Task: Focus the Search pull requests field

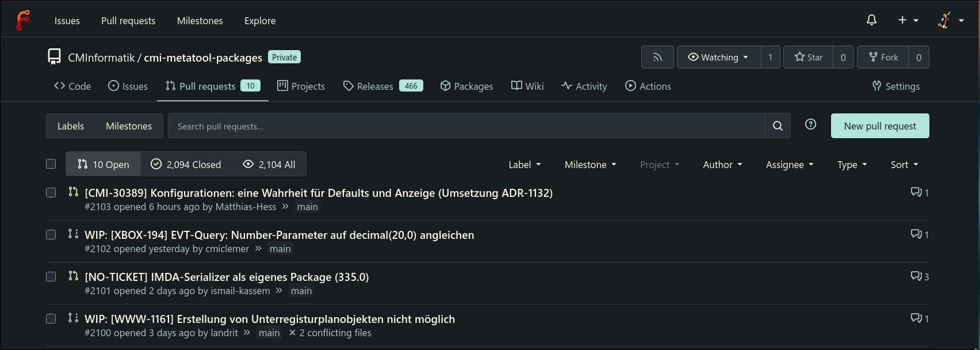Action: click(x=466, y=126)
